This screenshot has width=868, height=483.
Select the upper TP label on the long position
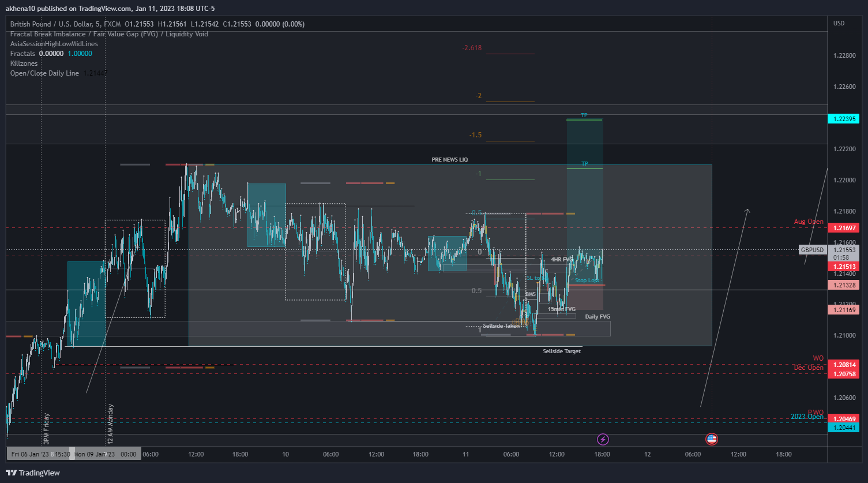coord(584,115)
